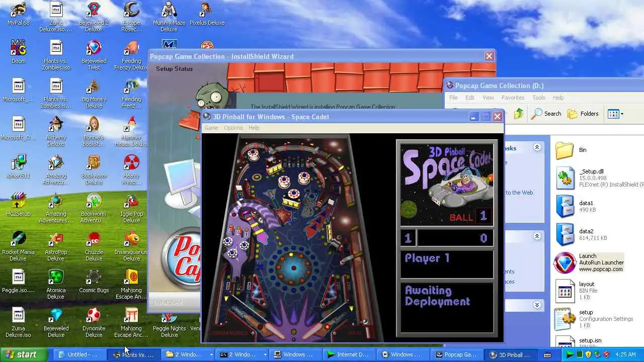Click the Space Cadet logo panel
Image resolution: width=644 pixels, height=362 pixels.
[447, 184]
